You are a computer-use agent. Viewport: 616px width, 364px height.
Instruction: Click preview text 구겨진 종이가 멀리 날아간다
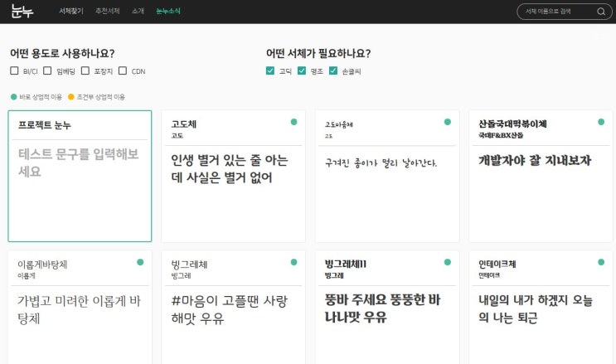[x=381, y=163]
